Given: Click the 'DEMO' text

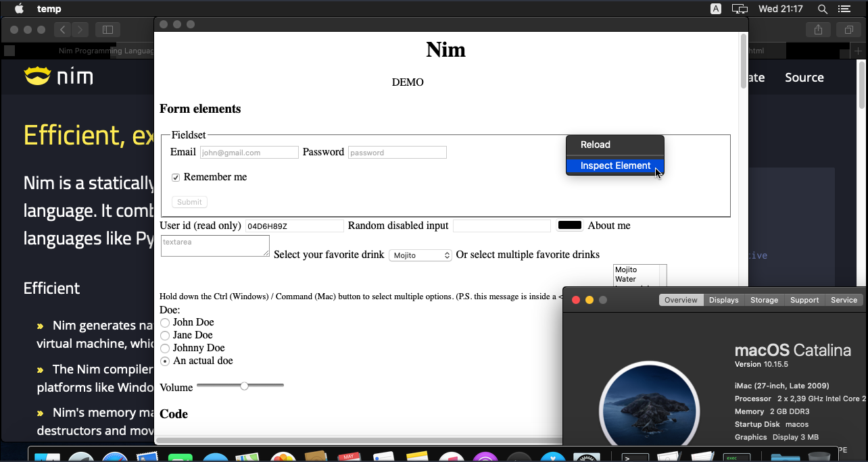Looking at the screenshot, I should tap(408, 82).
